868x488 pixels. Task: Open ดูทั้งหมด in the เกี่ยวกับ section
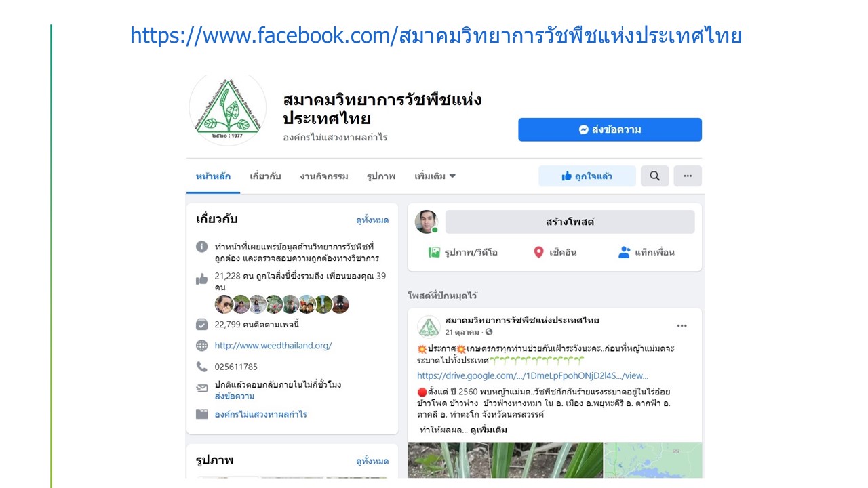click(372, 220)
